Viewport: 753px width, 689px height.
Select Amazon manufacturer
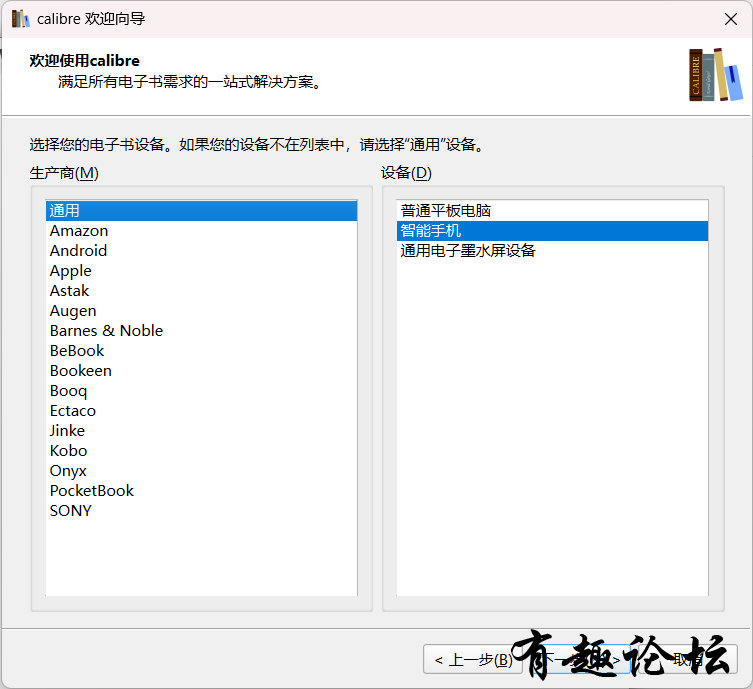tap(201, 231)
